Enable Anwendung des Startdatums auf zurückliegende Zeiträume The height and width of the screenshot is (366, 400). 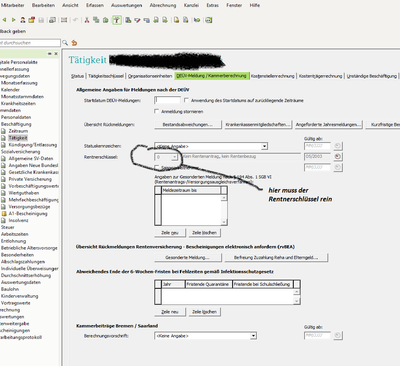click(186, 100)
